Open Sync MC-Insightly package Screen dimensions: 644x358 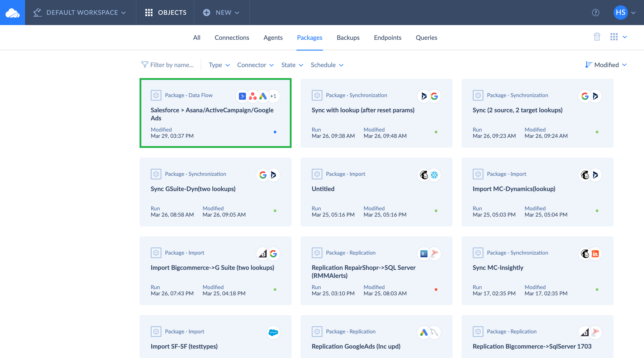(538, 271)
